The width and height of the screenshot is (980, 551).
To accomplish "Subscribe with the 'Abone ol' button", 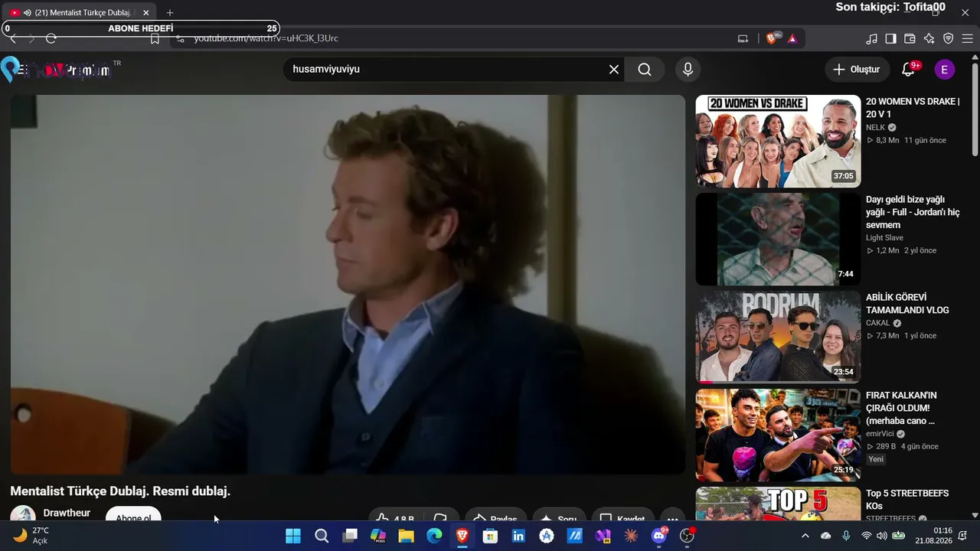I will (133, 514).
